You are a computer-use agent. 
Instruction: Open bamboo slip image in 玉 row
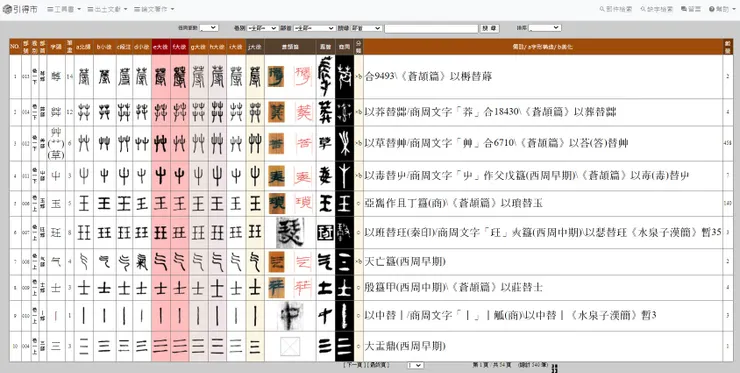[x=276, y=203]
